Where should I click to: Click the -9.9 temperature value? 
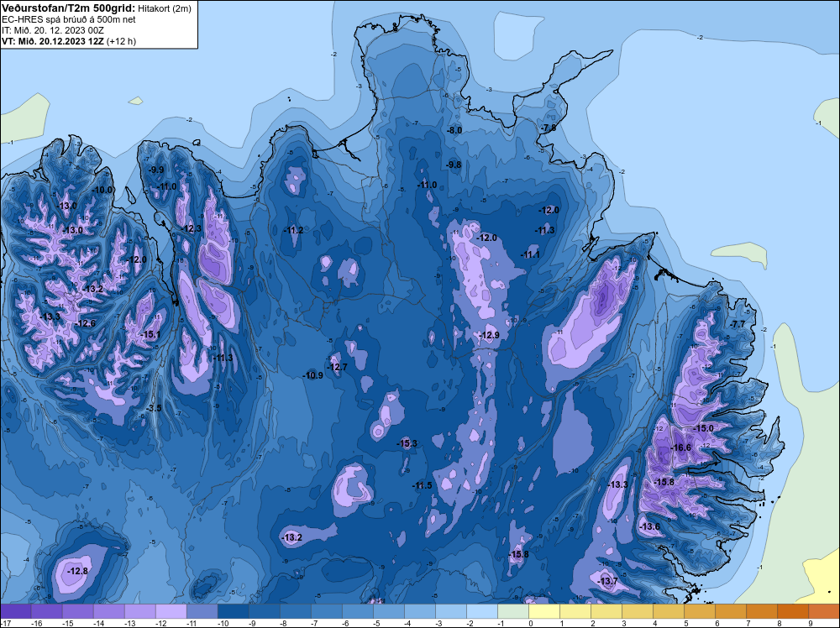[x=156, y=170]
